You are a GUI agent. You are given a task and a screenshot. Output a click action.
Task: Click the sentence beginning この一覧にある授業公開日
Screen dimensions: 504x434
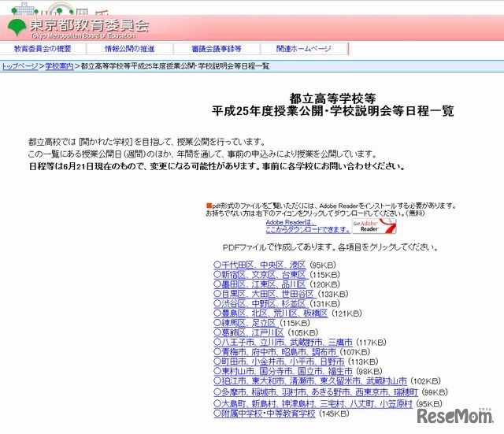point(202,154)
